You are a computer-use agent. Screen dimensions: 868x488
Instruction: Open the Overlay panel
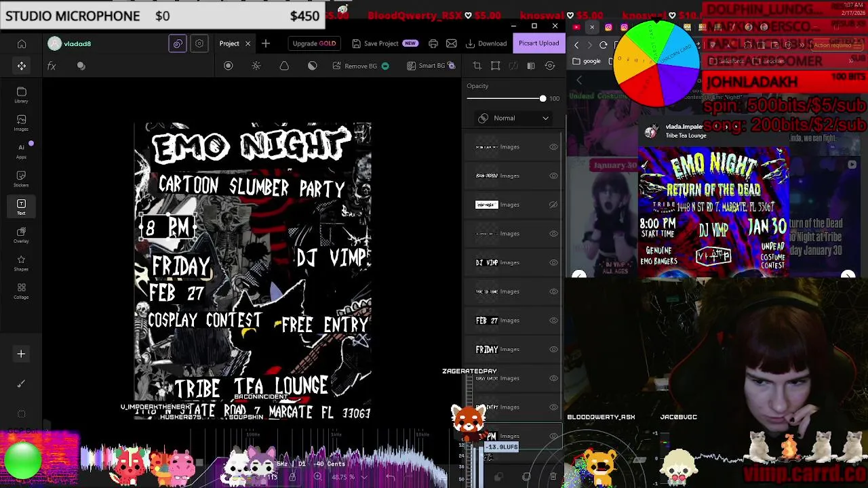22,235
